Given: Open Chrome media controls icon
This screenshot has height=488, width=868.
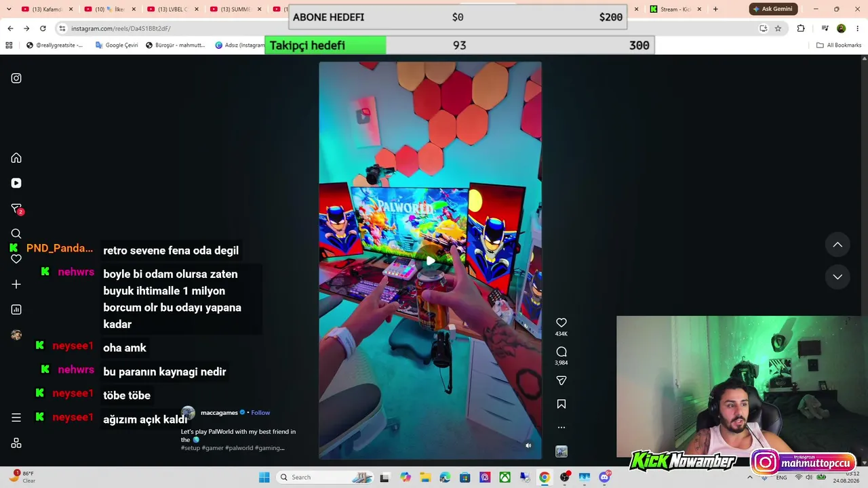Looking at the screenshot, I should pos(825,28).
